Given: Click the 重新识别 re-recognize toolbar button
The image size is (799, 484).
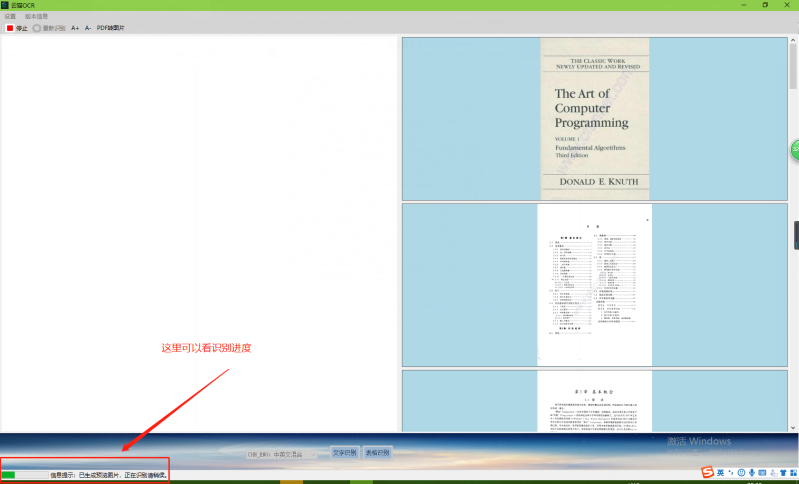Looking at the screenshot, I should click(49, 28).
